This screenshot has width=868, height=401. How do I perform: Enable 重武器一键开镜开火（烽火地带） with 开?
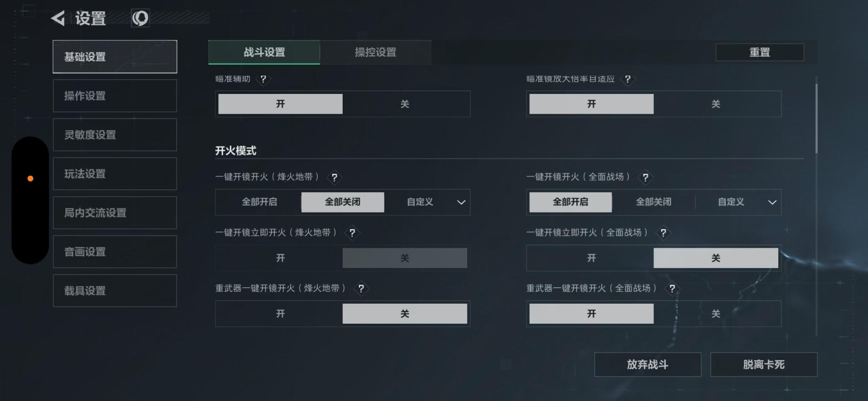click(x=280, y=314)
